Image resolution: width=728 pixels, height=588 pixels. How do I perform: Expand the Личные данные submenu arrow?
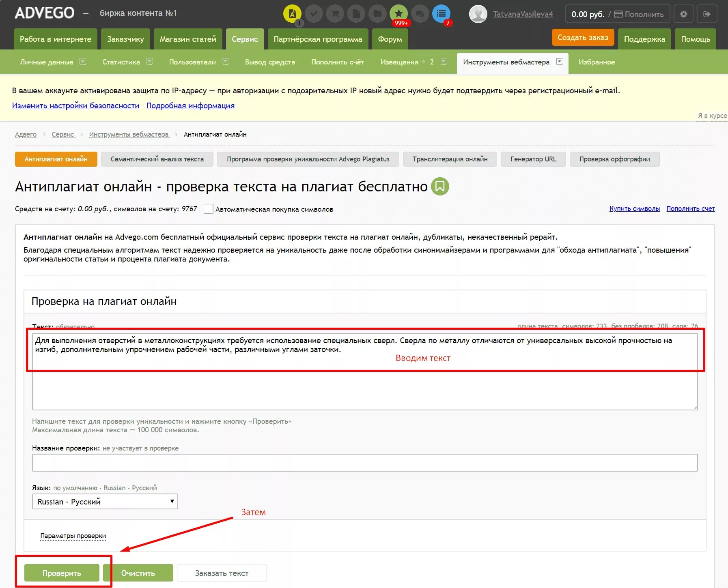click(83, 62)
